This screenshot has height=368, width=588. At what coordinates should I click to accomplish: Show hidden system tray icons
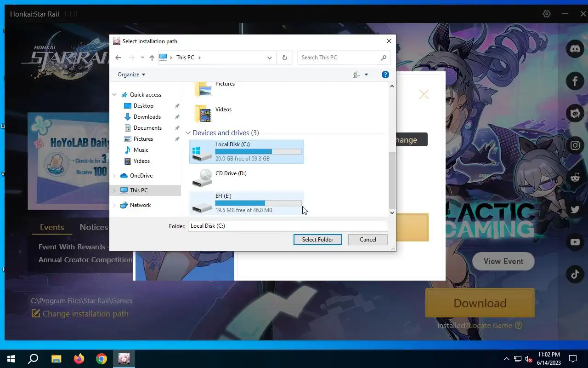point(506,359)
